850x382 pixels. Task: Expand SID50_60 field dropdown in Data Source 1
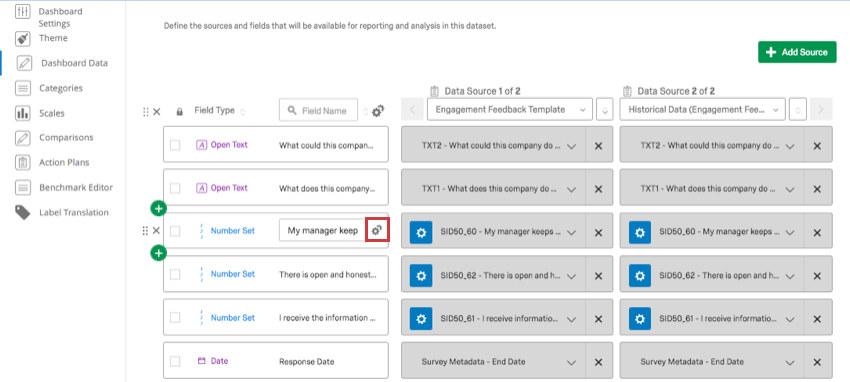(x=571, y=232)
